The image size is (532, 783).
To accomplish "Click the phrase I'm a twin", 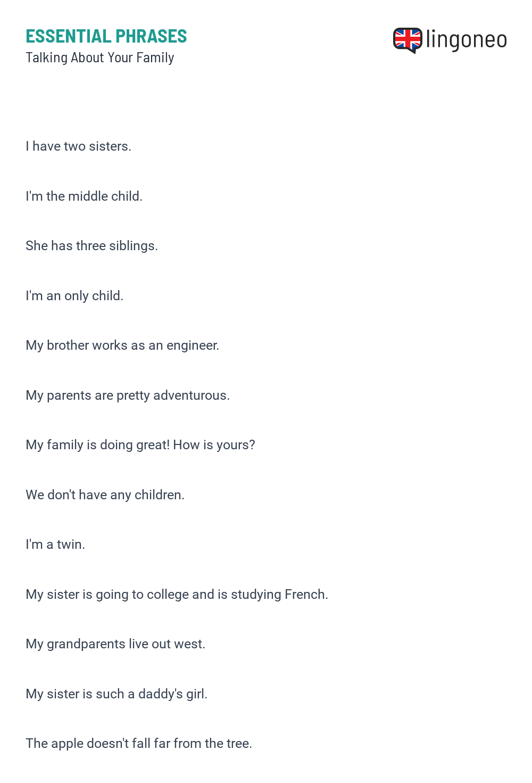I will [x=55, y=545].
